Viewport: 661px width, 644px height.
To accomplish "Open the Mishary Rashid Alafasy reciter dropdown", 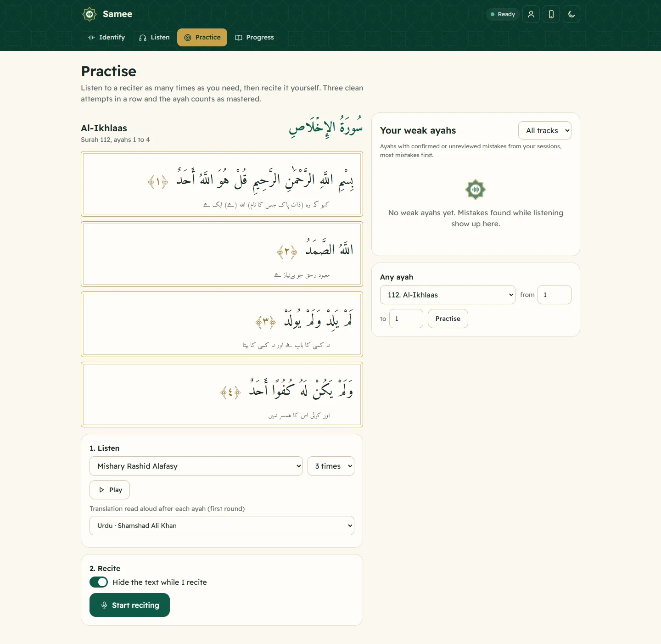I will [196, 466].
